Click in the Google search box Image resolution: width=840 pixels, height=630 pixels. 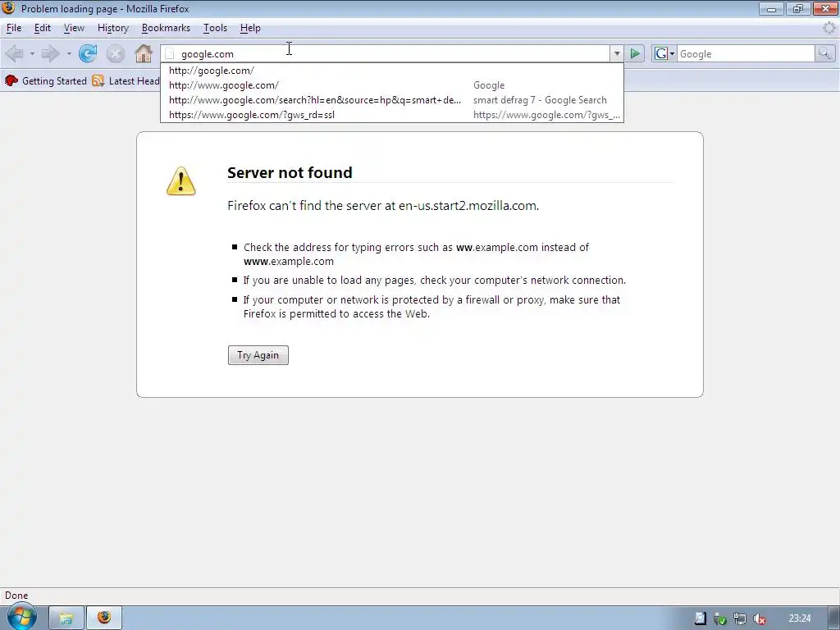746,53
